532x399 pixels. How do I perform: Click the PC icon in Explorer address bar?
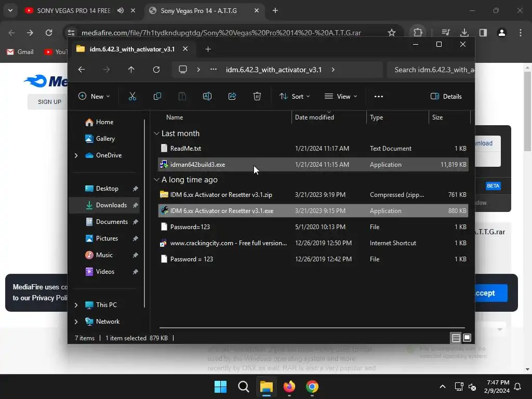[x=183, y=70]
